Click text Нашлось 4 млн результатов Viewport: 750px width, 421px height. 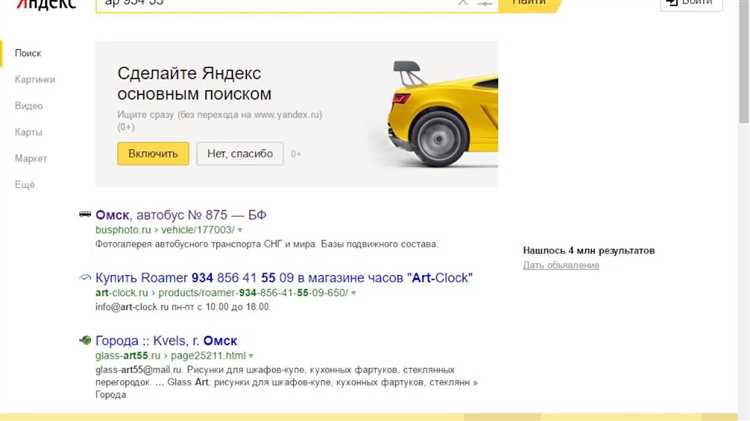pyautogui.click(x=588, y=250)
